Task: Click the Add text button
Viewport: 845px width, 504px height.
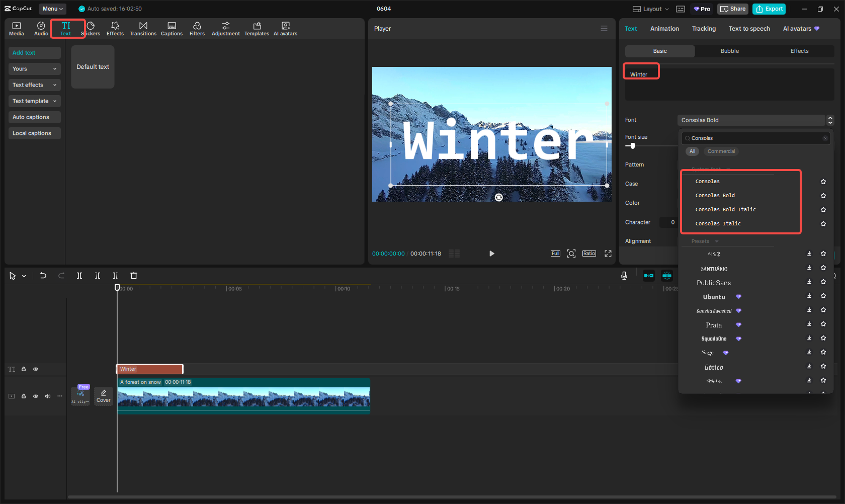Action: click(34, 52)
